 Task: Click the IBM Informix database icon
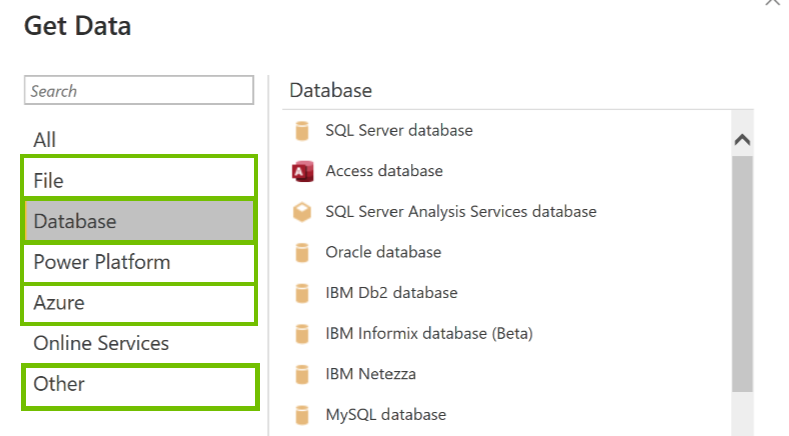[302, 334]
